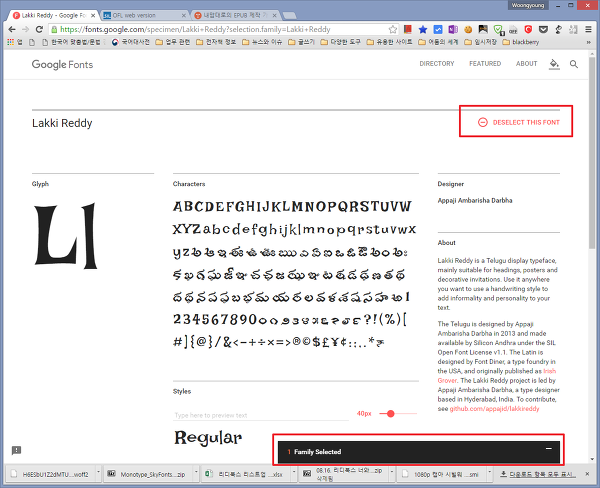Viewport: 600px width, 488px height.
Task: Open the ABOUT nav item
Action: coord(526,64)
